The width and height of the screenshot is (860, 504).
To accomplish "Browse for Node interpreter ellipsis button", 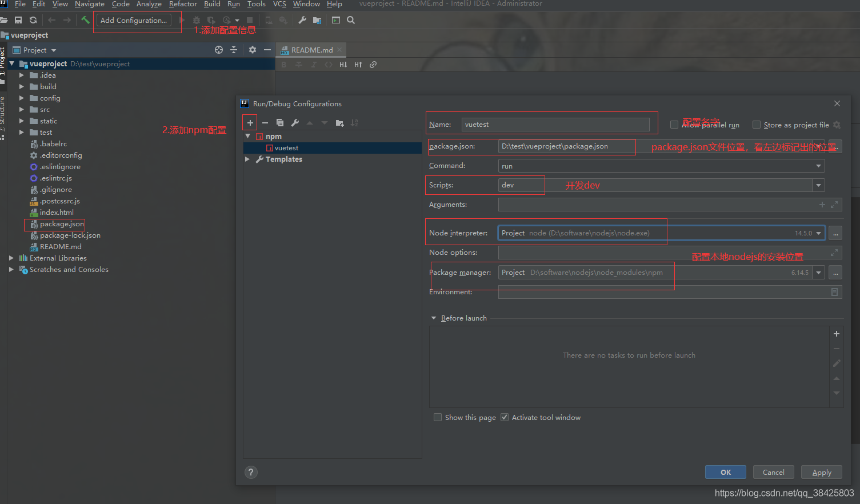I will coord(835,233).
